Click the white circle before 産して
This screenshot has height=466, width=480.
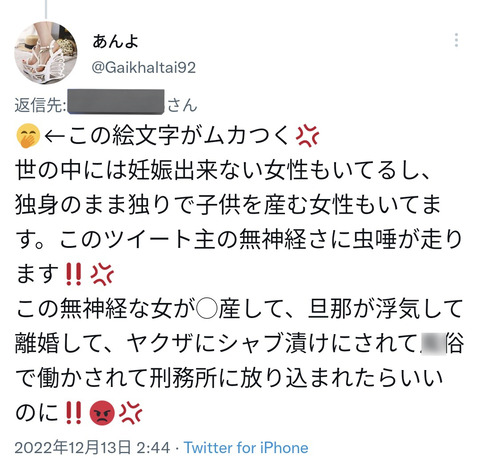pyautogui.click(x=207, y=309)
